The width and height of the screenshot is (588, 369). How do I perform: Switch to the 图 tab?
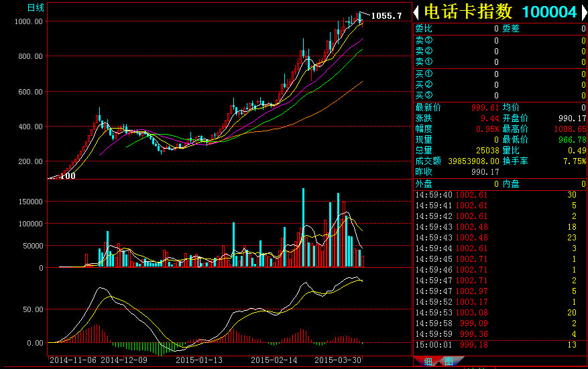[x=449, y=362]
